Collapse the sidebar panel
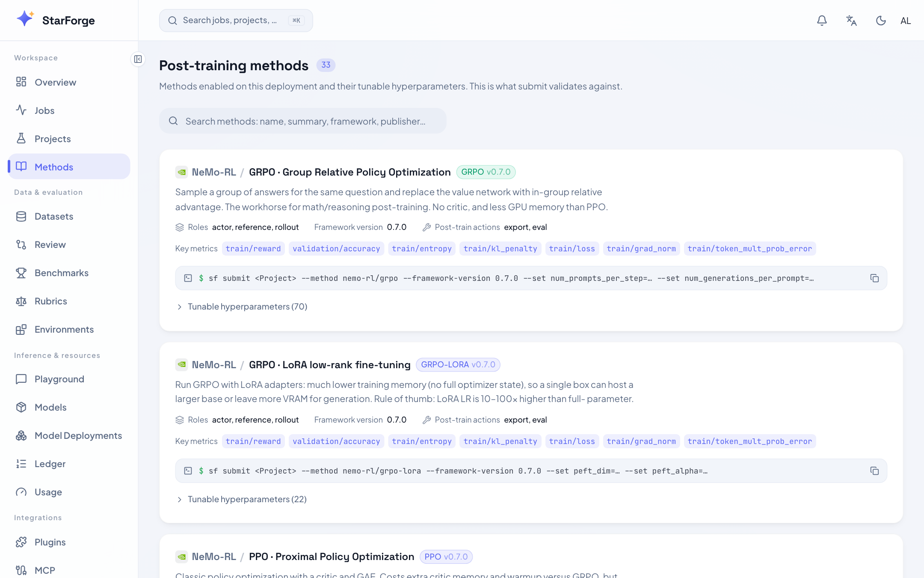This screenshot has width=924, height=578. (x=138, y=59)
